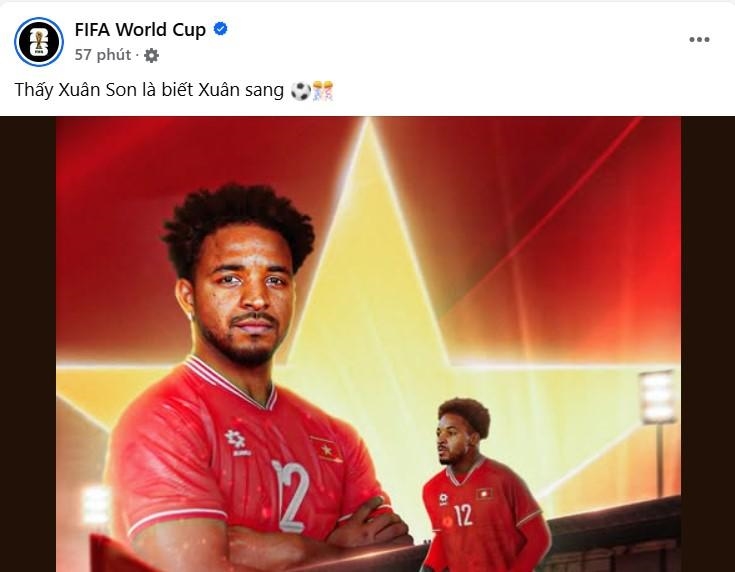Image resolution: width=735 pixels, height=572 pixels.
Task: Click the dark left margin of photo
Action: [x=28, y=344]
